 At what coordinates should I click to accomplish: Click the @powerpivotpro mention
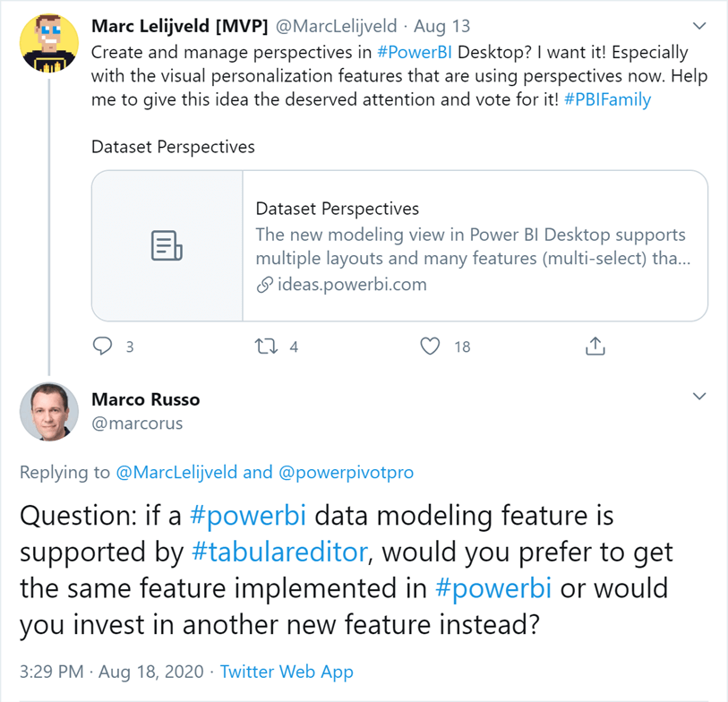point(346,472)
